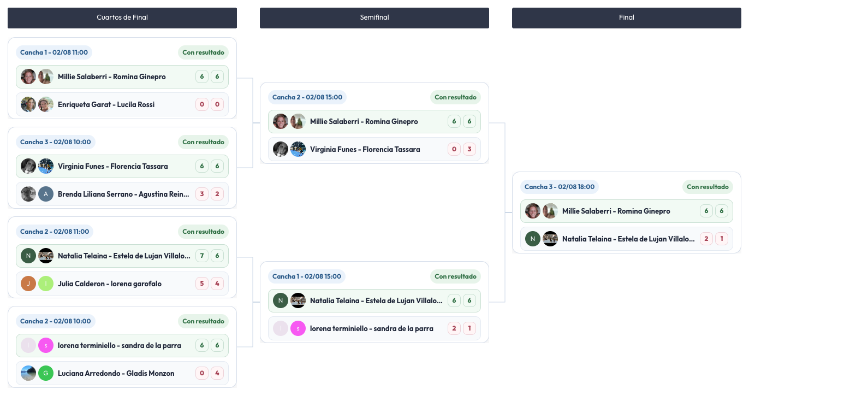Click the orange 'J' avatar of Julia Calderon

tap(28, 284)
